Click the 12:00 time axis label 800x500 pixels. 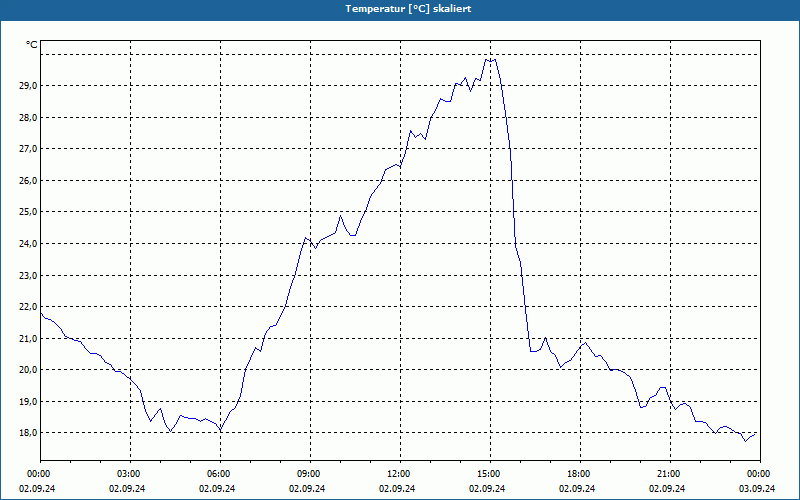click(400, 474)
